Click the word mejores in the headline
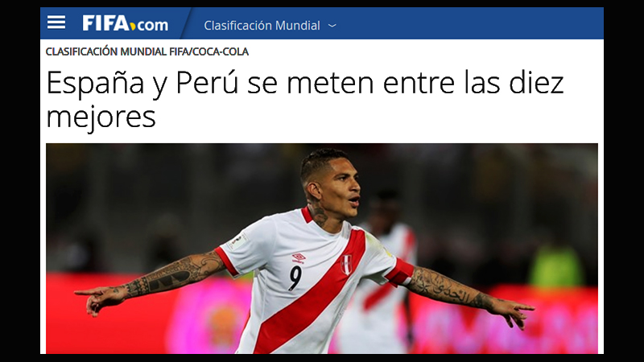The width and height of the screenshot is (644, 362). pyautogui.click(x=101, y=117)
